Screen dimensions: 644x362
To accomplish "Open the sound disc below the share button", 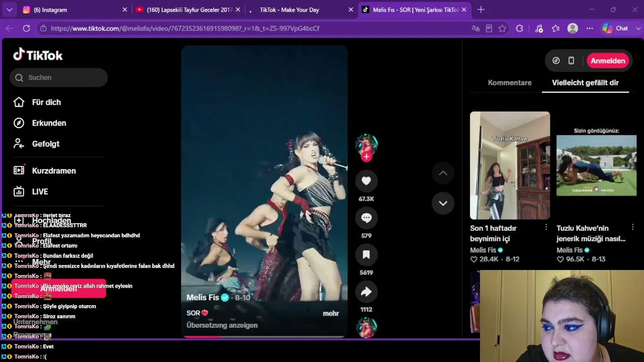I will pyautogui.click(x=366, y=328).
